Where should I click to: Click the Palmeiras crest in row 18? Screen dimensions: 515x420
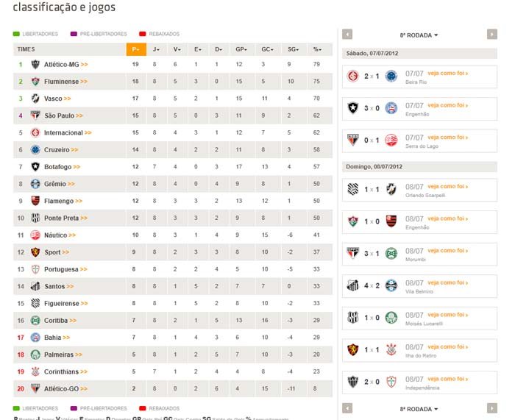35,355
